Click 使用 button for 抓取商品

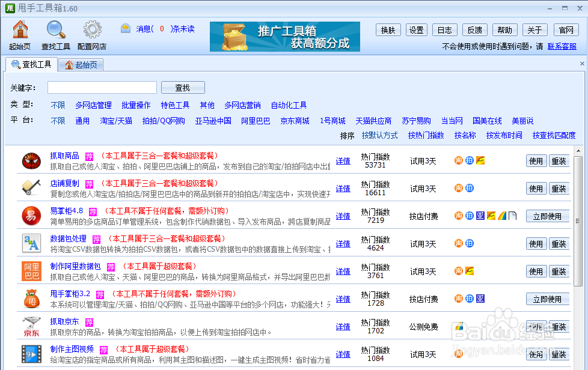536,161
